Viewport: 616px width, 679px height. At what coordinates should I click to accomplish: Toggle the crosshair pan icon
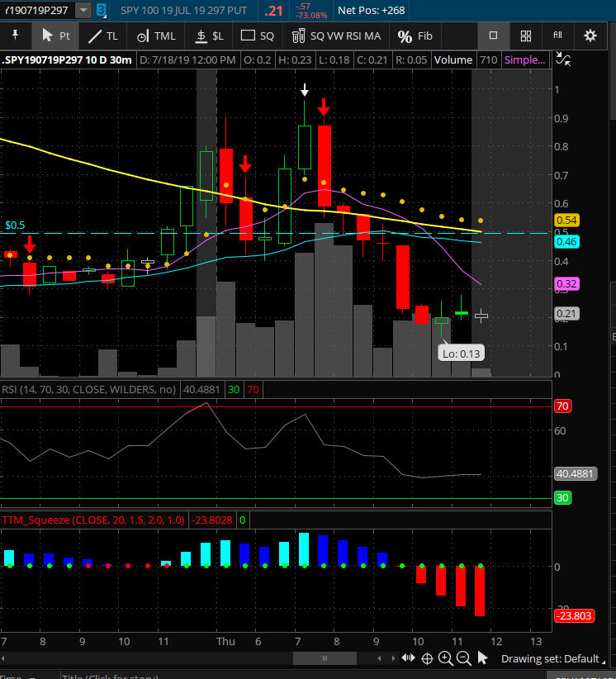point(427,658)
